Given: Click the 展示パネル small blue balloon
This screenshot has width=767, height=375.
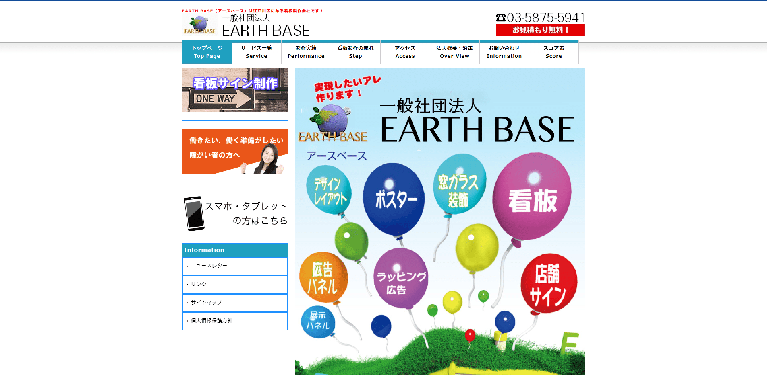Looking at the screenshot, I should pos(318,322).
